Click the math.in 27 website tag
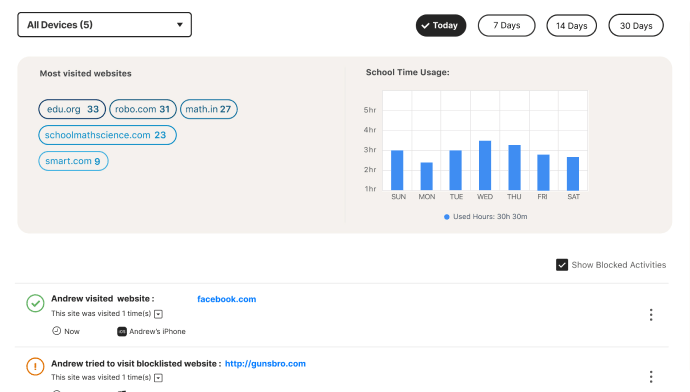The height and width of the screenshot is (392, 690). (209, 109)
